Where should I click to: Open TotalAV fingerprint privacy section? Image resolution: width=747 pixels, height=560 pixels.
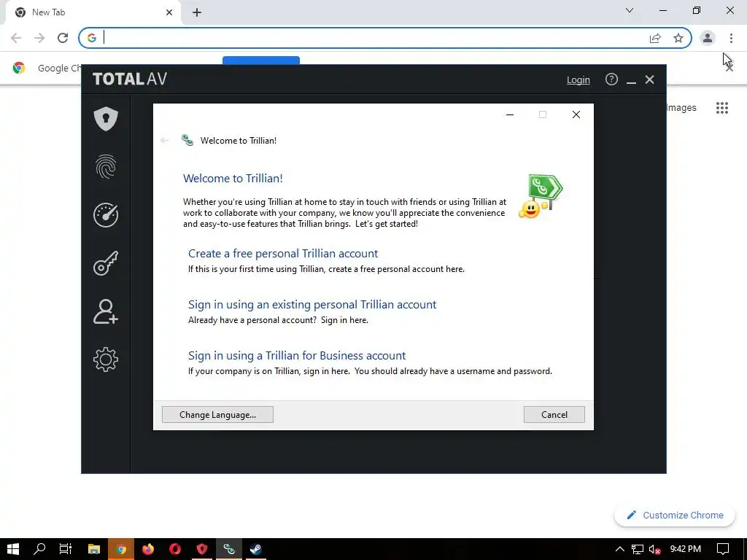tap(106, 167)
